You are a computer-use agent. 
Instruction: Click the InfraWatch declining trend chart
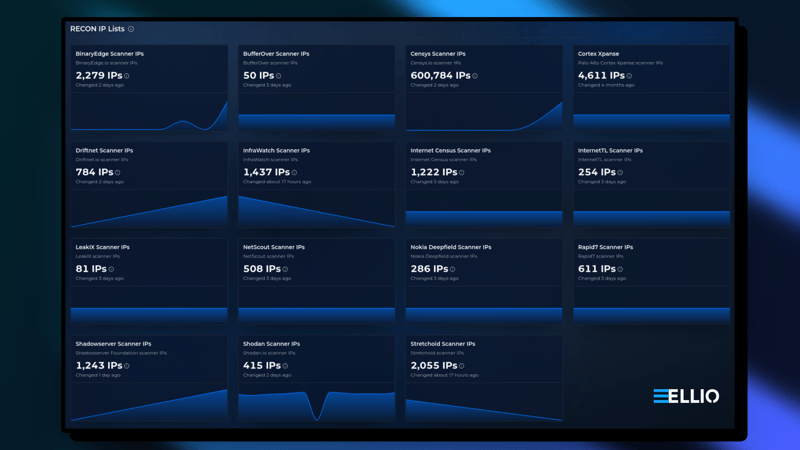click(316, 209)
